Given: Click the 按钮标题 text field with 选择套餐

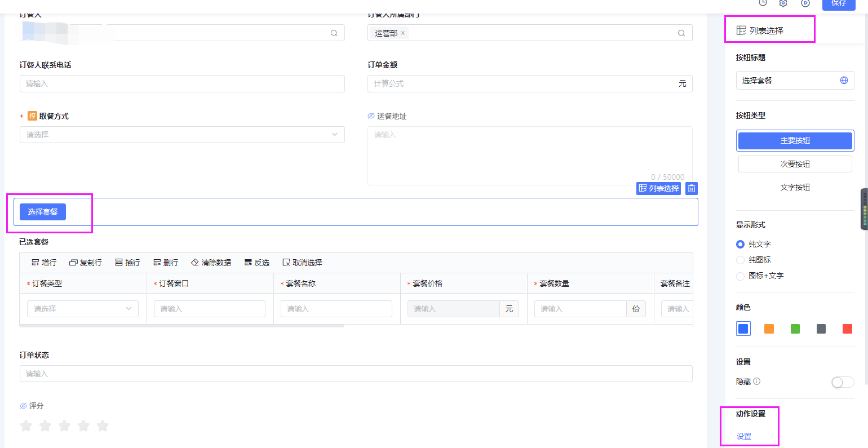Looking at the screenshot, I should [x=795, y=81].
